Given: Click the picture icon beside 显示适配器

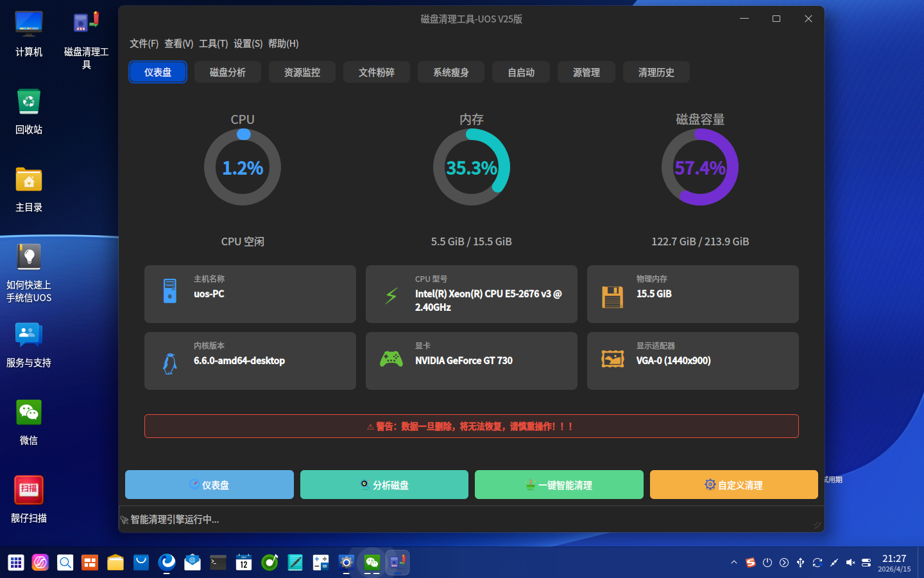Looking at the screenshot, I should (x=613, y=358).
